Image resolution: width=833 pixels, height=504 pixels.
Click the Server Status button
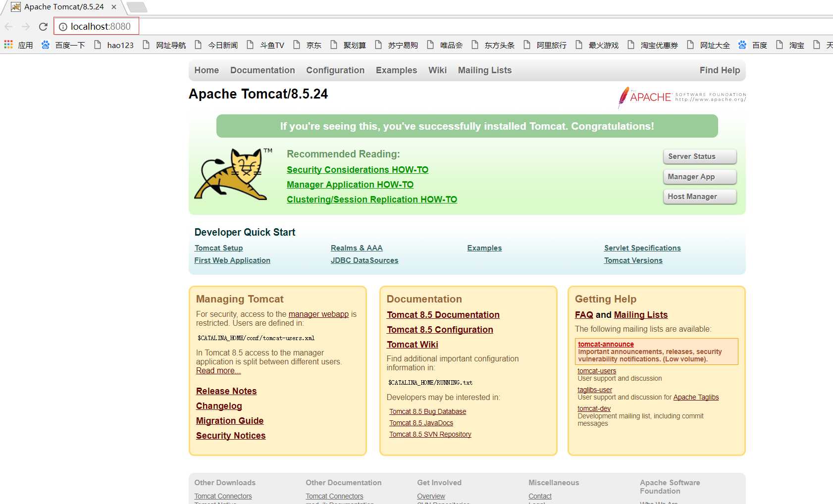click(x=700, y=156)
